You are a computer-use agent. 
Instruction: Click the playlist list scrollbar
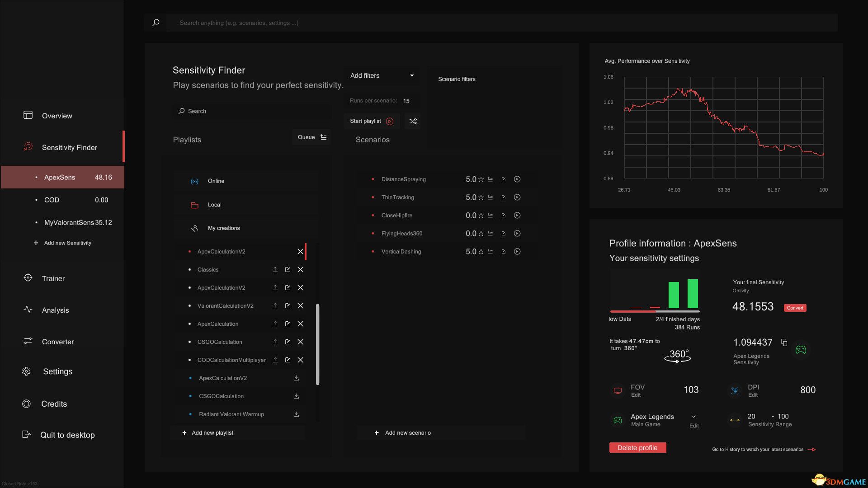(317, 344)
